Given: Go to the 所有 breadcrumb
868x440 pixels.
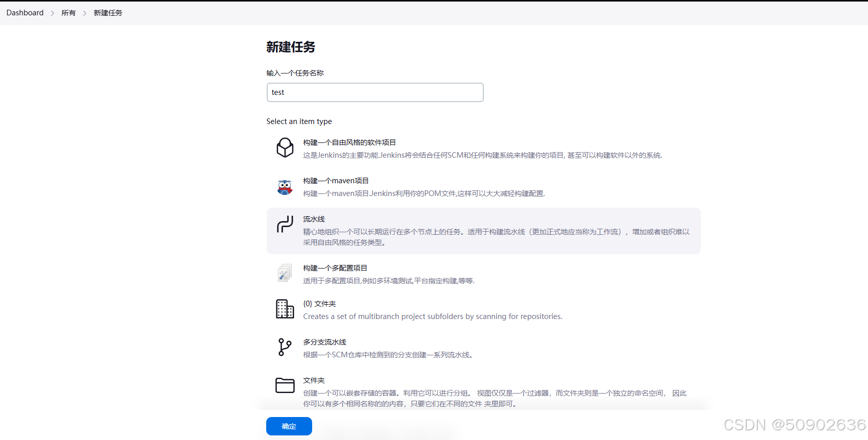Looking at the screenshot, I should pos(68,13).
